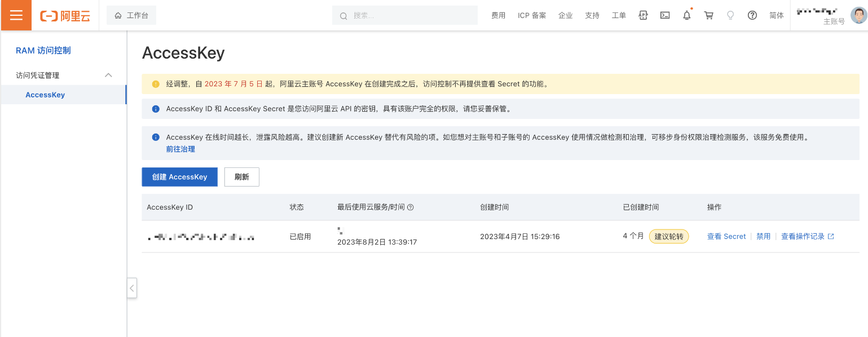Open the help question mark icon
Viewport: 868px width, 337px height.
click(752, 16)
